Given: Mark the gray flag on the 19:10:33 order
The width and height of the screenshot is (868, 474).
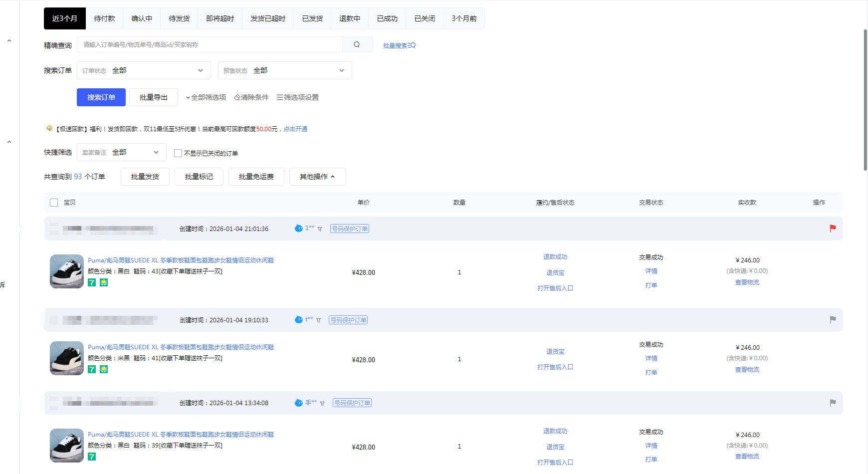Looking at the screenshot, I should click(x=833, y=319).
